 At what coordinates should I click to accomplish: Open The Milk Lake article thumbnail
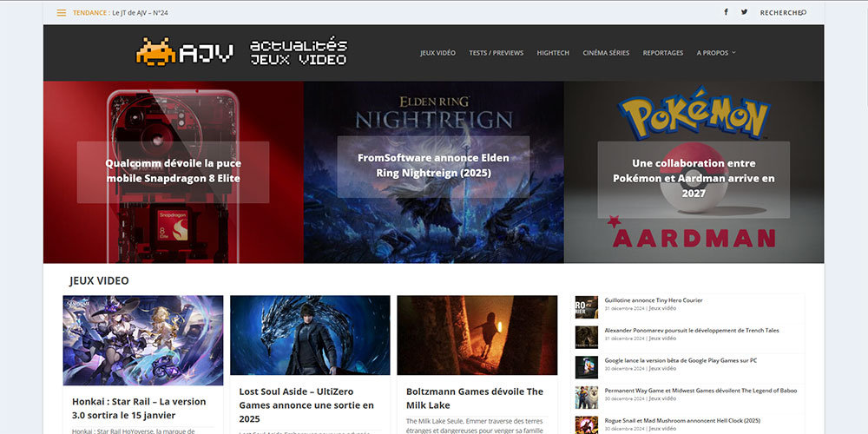click(477, 335)
